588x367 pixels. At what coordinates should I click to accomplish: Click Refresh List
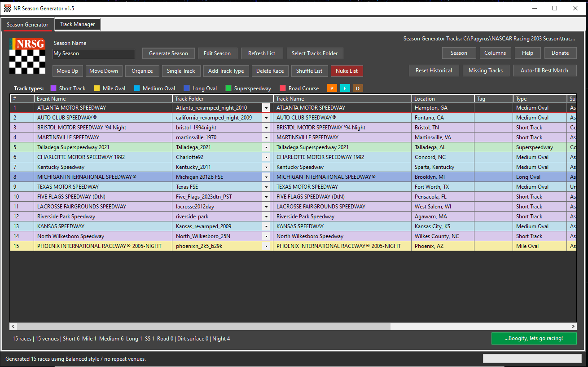(x=262, y=53)
